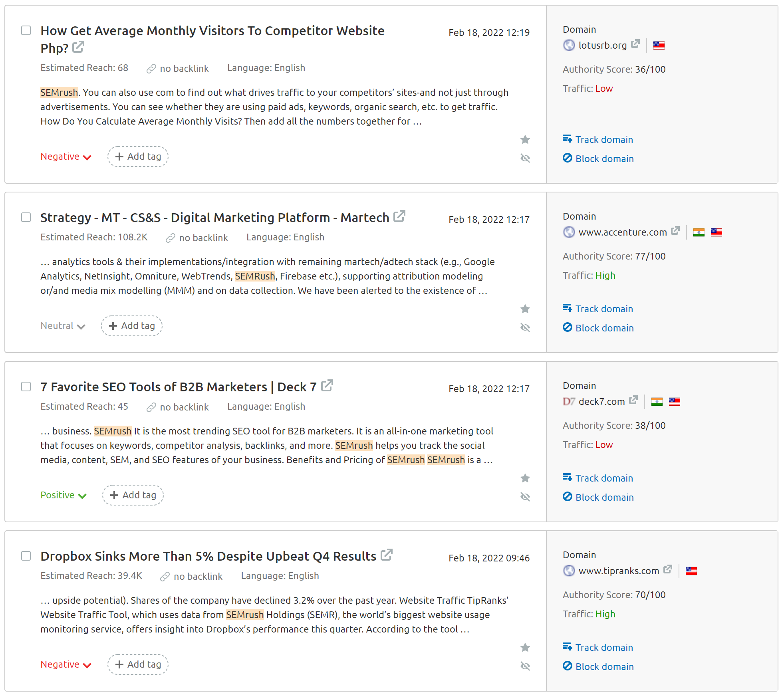Open deck7.com domain external link icon
Viewport: 784px width, 696px height.
tap(633, 400)
